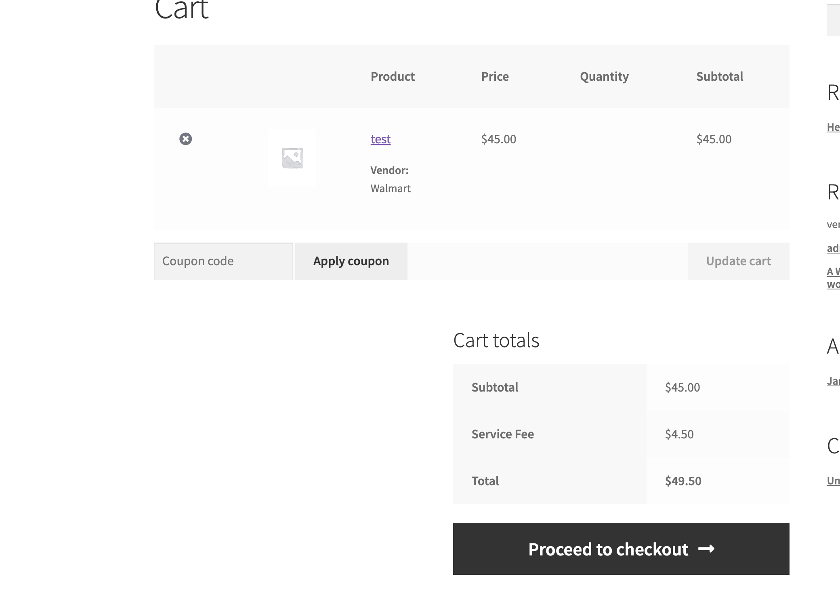The width and height of the screenshot is (840, 616).
Task: Click the $45.00 subtotal in cart totals
Action: 682,388
